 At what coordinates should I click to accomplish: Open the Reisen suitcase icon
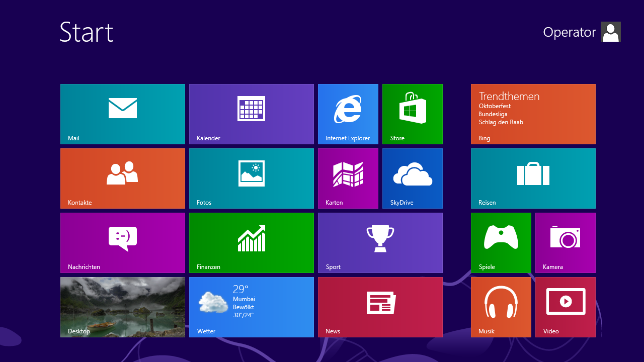[x=533, y=173]
